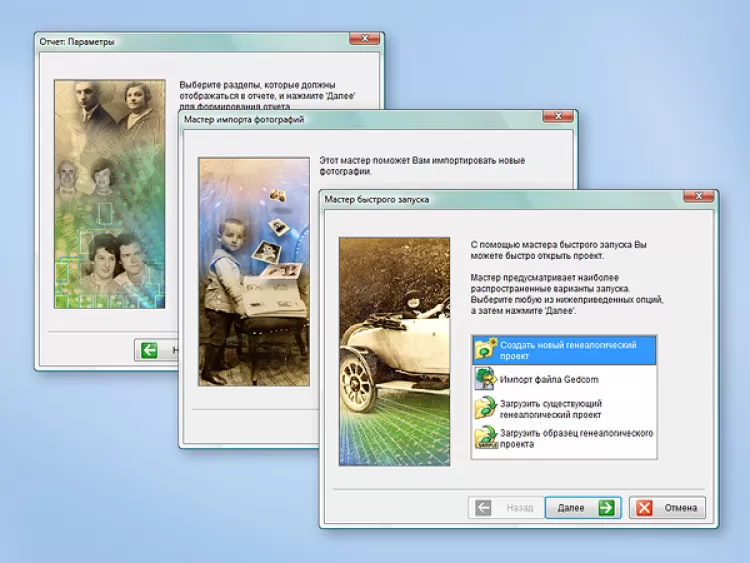The height and width of the screenshot is (563, 750).
Task: Click the green arrow on Далее button
Action: point(607,508)
